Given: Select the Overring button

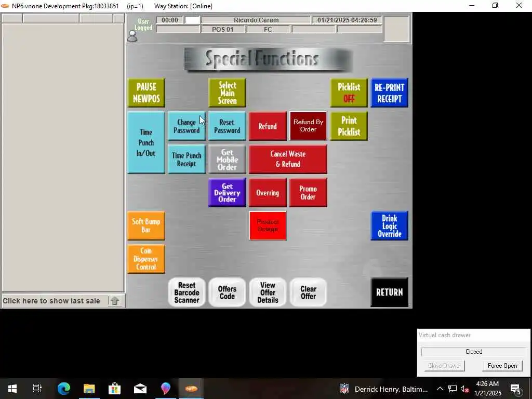Looking at the screenshot, I should pos(268,192).
